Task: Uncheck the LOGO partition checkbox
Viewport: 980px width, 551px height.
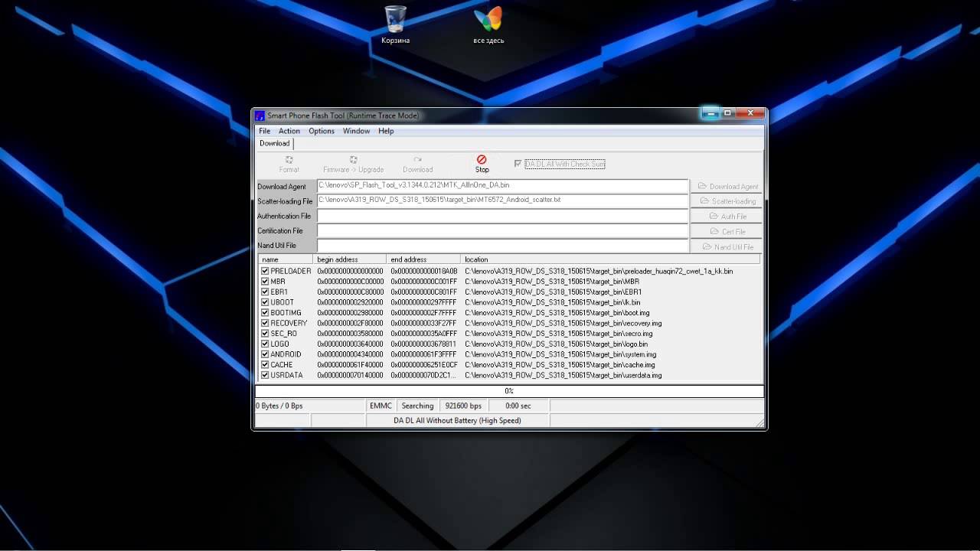Action: pyautogui.click(x=265, y=344)
